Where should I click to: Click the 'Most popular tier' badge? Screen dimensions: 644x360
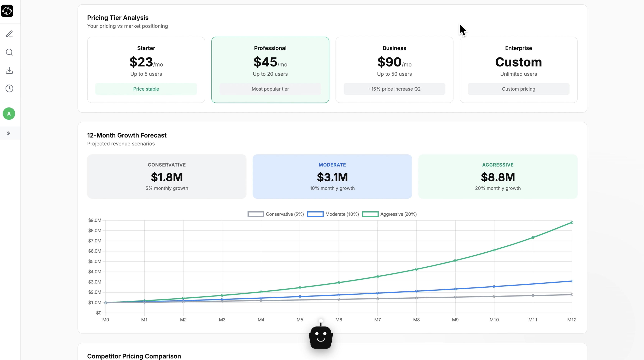[x=270, y=89]
